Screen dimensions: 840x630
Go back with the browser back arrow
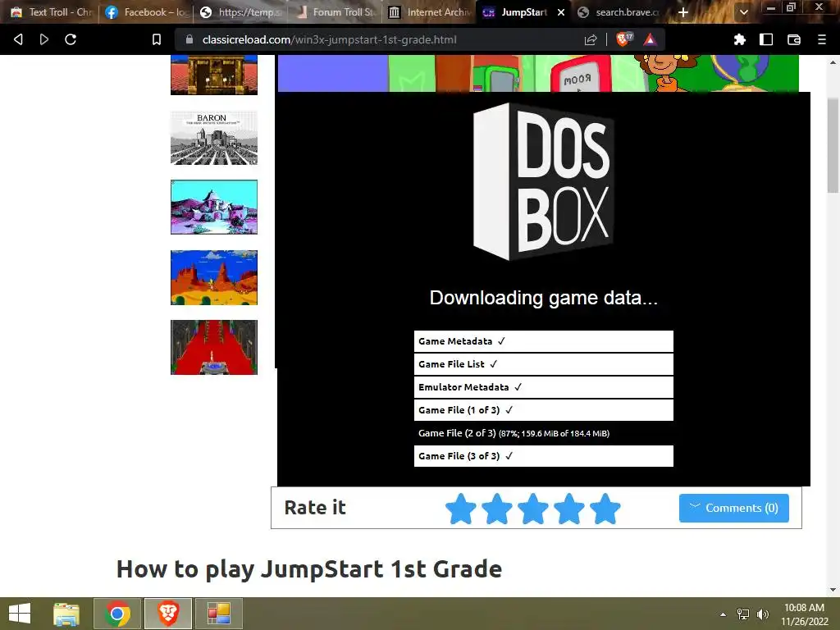[x=18, y=39]
